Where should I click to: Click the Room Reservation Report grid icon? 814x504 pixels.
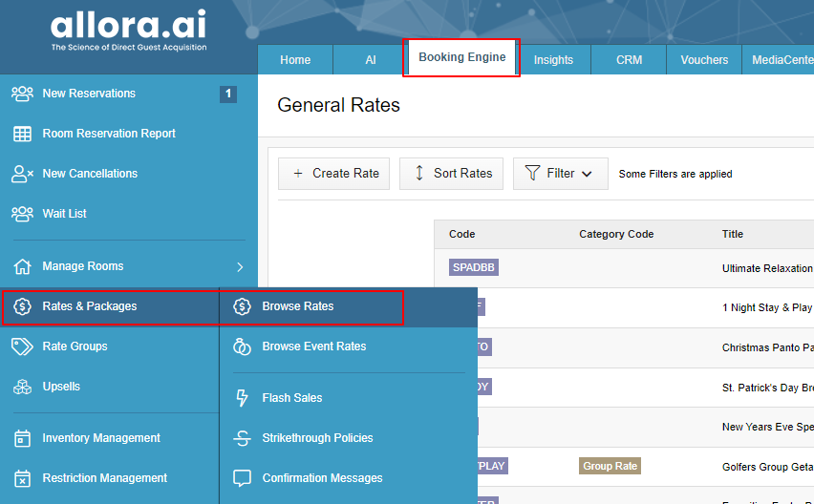coord(22,134)
